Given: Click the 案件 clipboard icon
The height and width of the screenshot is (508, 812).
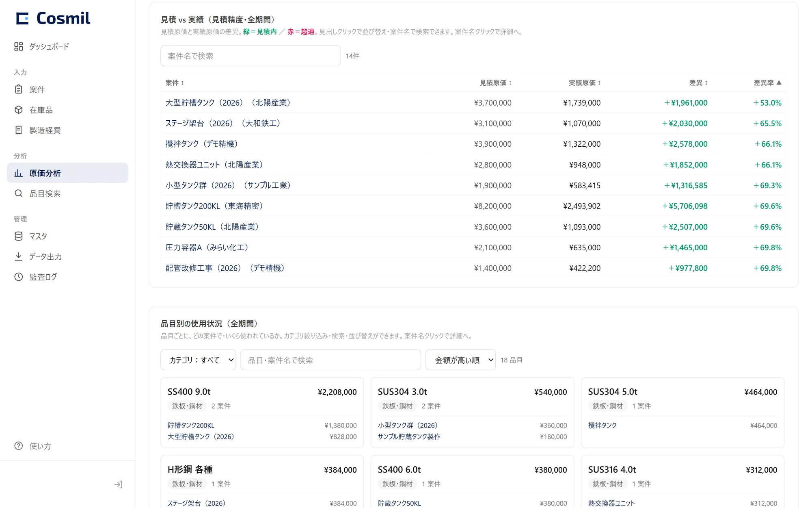Looking at the screenshot, I should click(x=19, y=89).
